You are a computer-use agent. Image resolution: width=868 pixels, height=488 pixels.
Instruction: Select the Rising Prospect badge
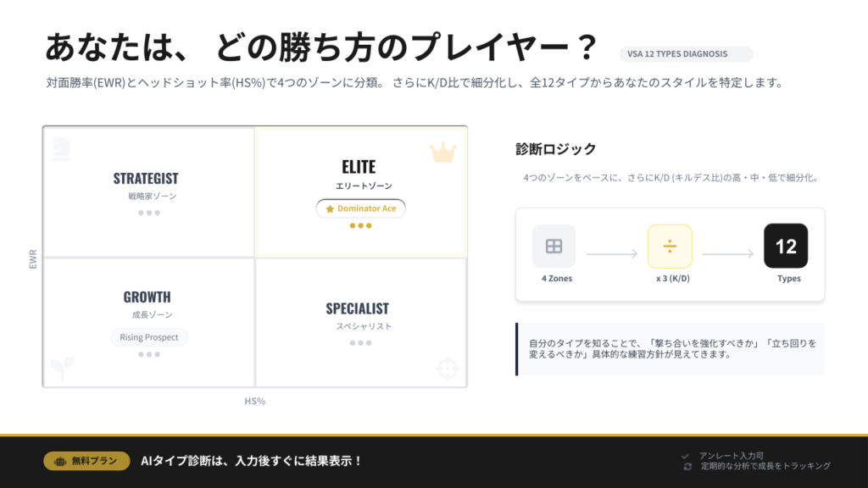coord(149,337)
